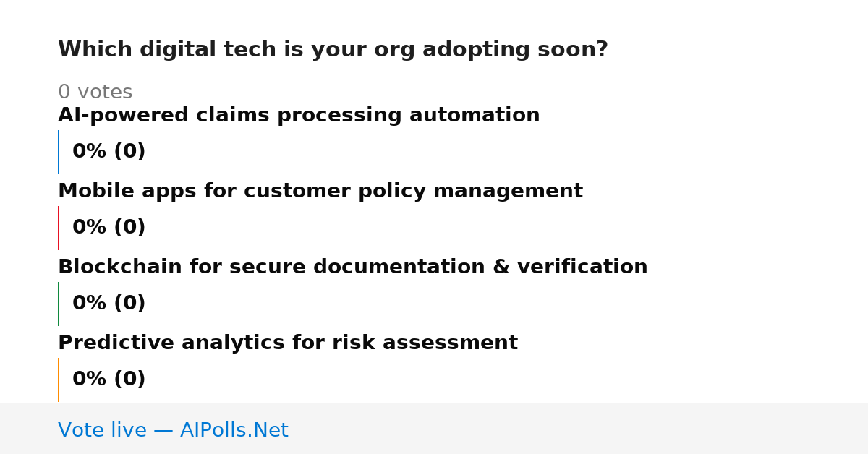Click the blue result bar for AI-powered claims

58,152
